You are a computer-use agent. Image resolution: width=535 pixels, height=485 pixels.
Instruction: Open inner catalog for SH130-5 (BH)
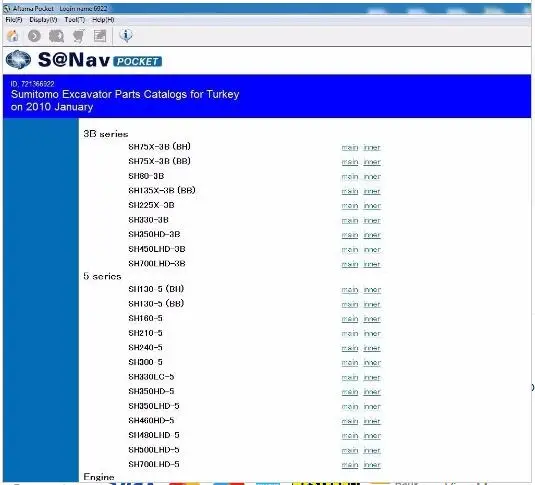click(x=372, y=290)
